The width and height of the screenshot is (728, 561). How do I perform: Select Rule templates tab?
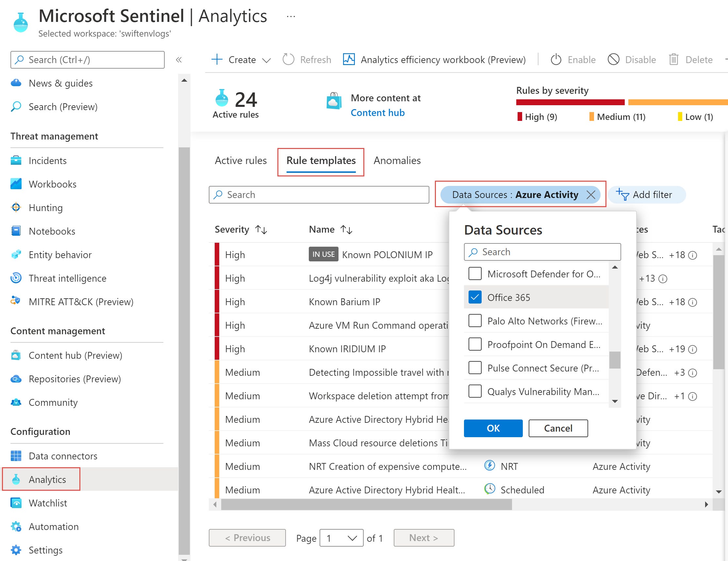pyautogui.click(x=321, y=161)
